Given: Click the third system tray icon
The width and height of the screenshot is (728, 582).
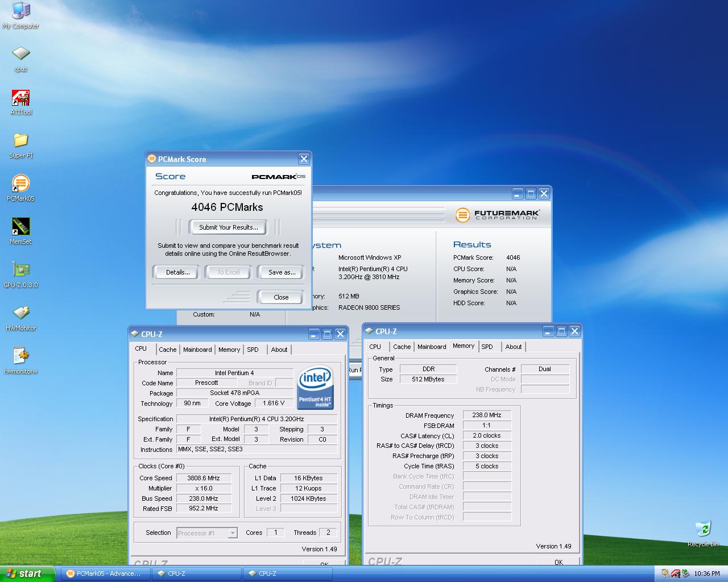Looking at the screenshot, I should 685,573.
